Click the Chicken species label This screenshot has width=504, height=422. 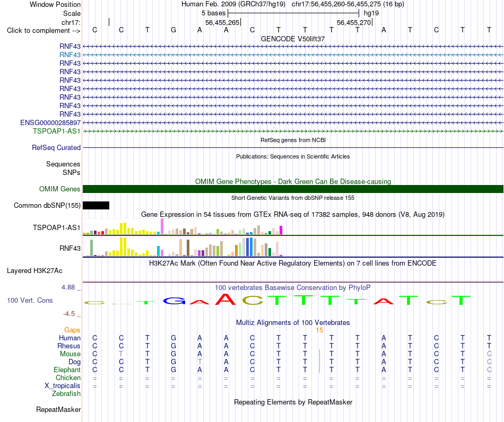(68, 377)
